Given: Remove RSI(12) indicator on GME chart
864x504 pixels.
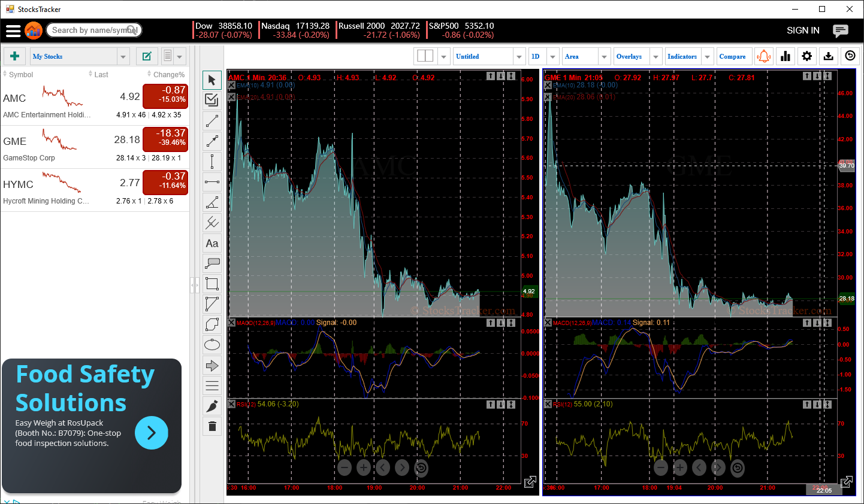Looking at the screenshot, I should [x=548, y=404].
